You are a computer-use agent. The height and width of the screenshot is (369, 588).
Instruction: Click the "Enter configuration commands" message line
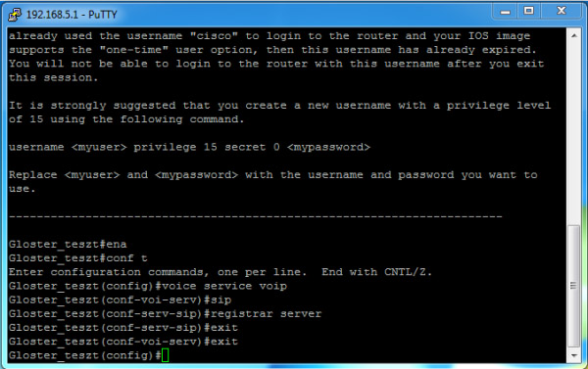pos(220,272)
